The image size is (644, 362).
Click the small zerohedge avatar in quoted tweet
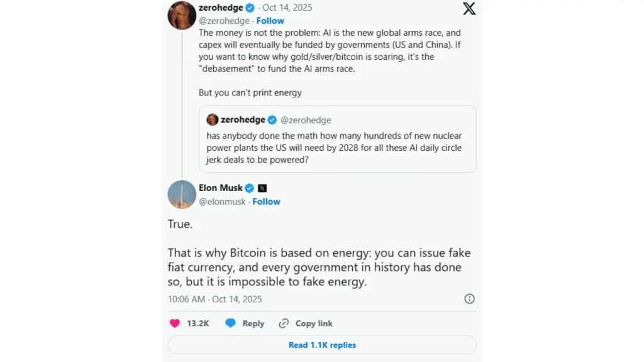pos(212,120)
